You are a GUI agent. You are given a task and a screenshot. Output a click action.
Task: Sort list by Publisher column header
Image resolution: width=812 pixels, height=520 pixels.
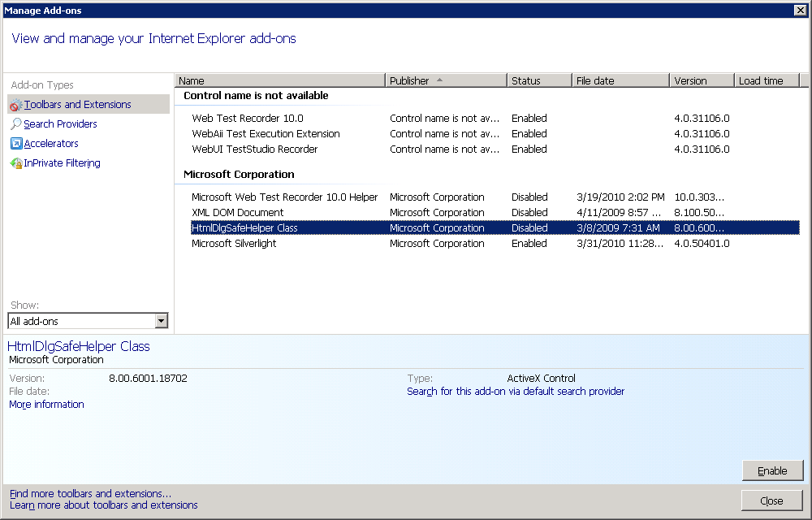[x=446, y=80]
